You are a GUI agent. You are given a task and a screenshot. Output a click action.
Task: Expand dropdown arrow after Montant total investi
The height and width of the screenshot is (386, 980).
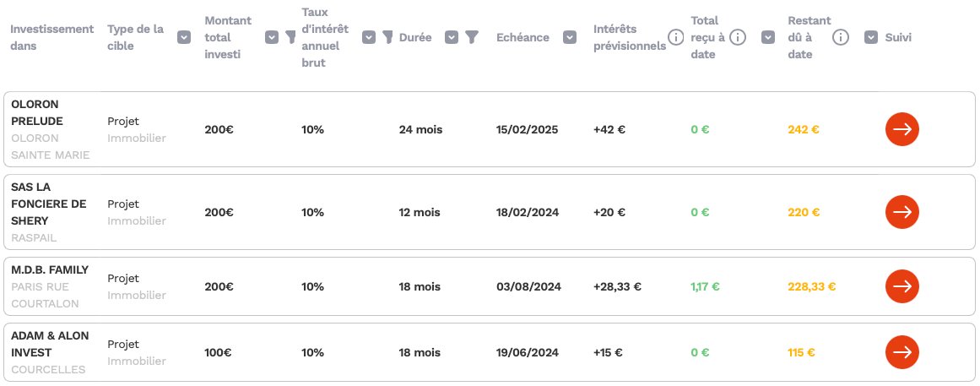click(x=271, y=37)
